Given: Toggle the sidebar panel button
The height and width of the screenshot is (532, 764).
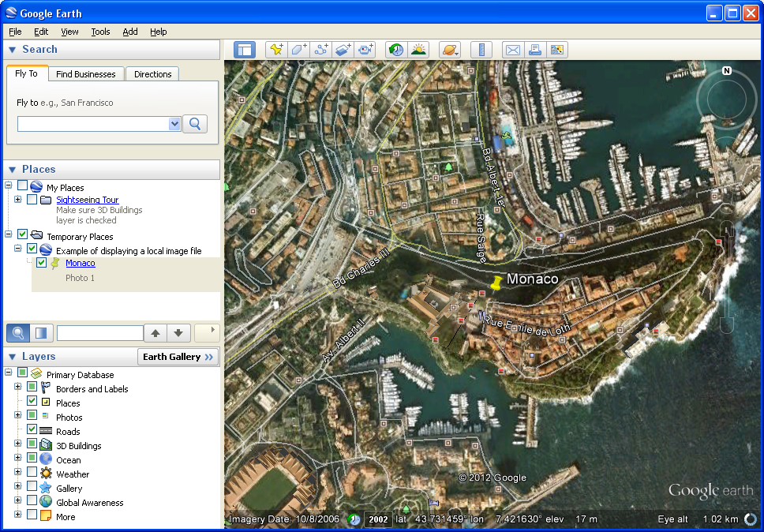Looking at the screenshot, I should point(245,50).
